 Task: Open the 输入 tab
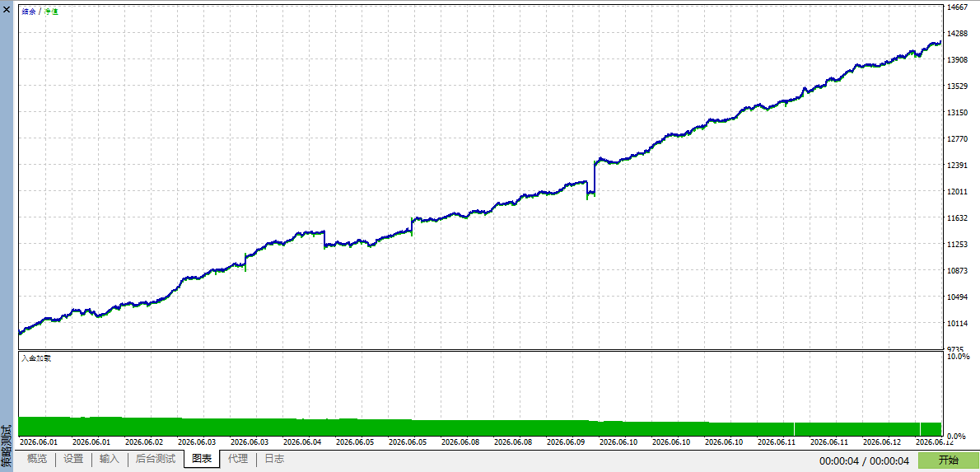tap(110, 460)
